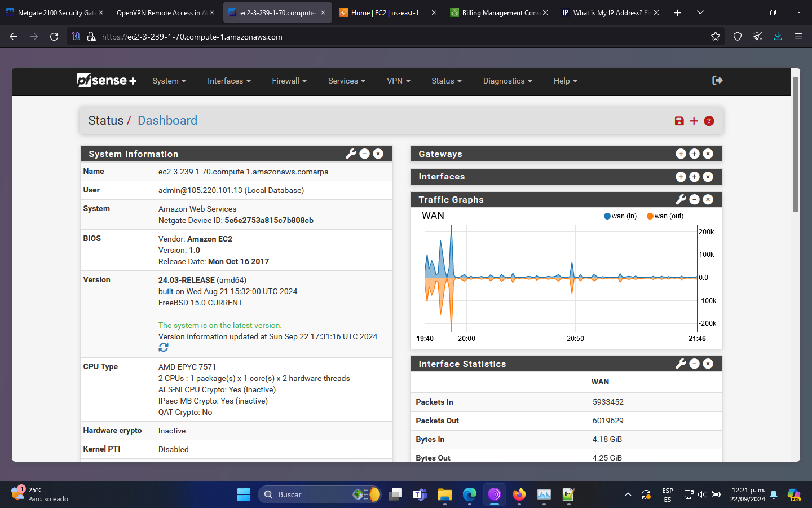Click the Dashboard breadcrumb link
This screenshot has width=812, height=508.
[167, 121]
